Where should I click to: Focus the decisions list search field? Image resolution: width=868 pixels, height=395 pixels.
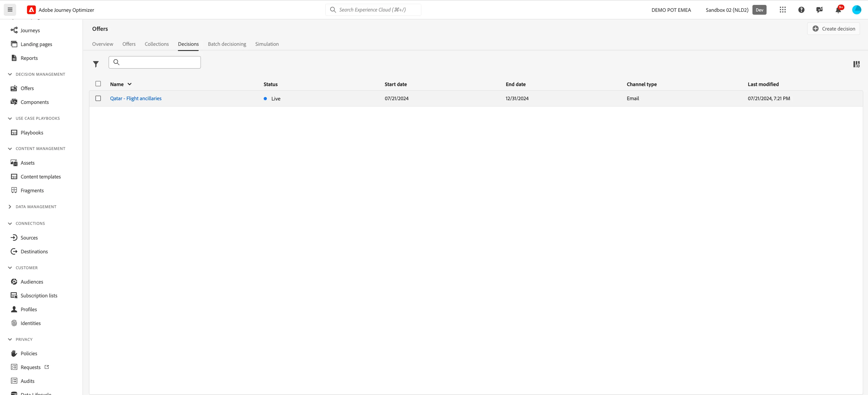(155, 62)
